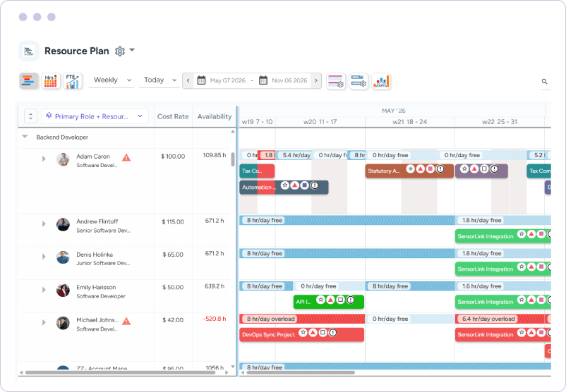Click the star icon on Automation bar
This screenshot has width=566, height=392.
[285, 185]
